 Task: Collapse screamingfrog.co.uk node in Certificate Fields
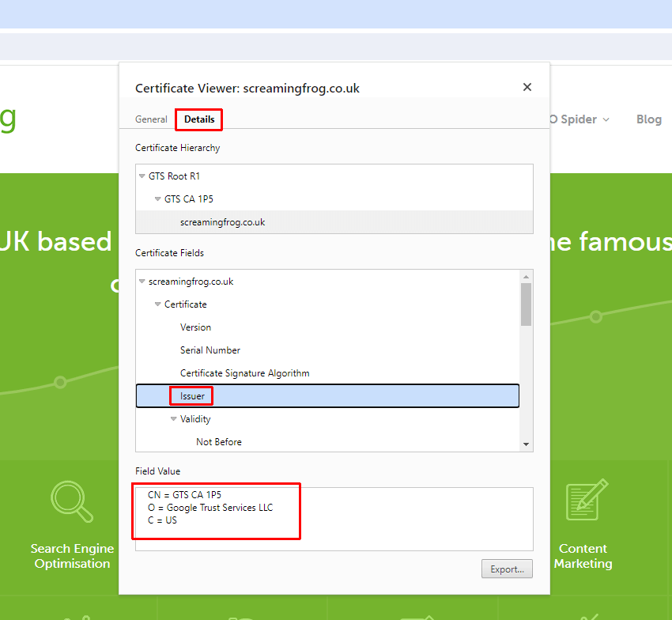(x=142, y=282)
